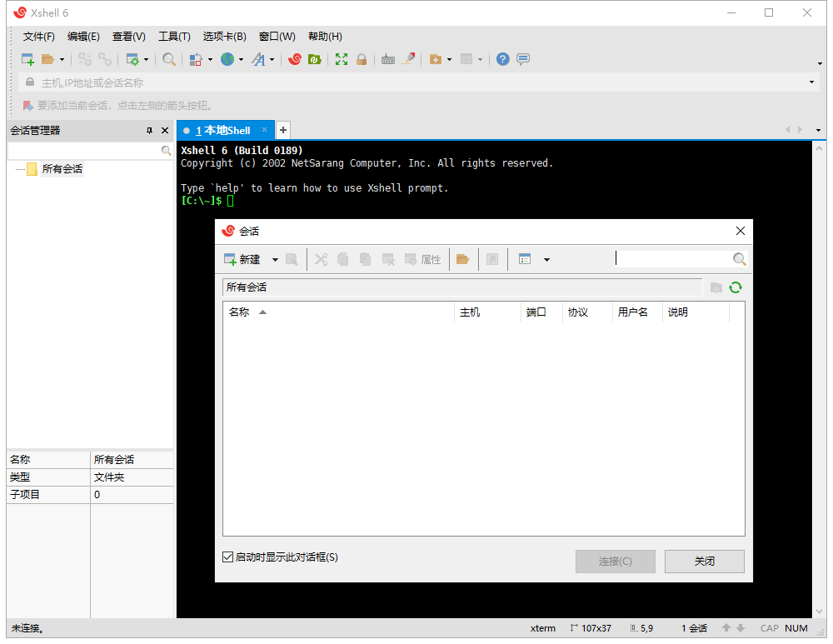
Task: Click the 所有会话 path field in dialog
Action: (462, 287)
